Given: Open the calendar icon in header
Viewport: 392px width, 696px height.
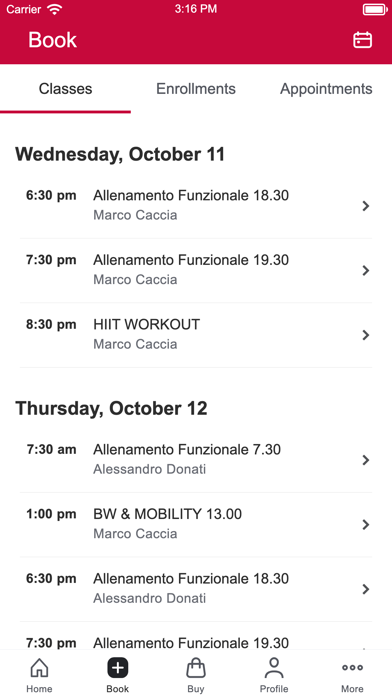Looking at the screenshot, I should (x=362, y=40).
